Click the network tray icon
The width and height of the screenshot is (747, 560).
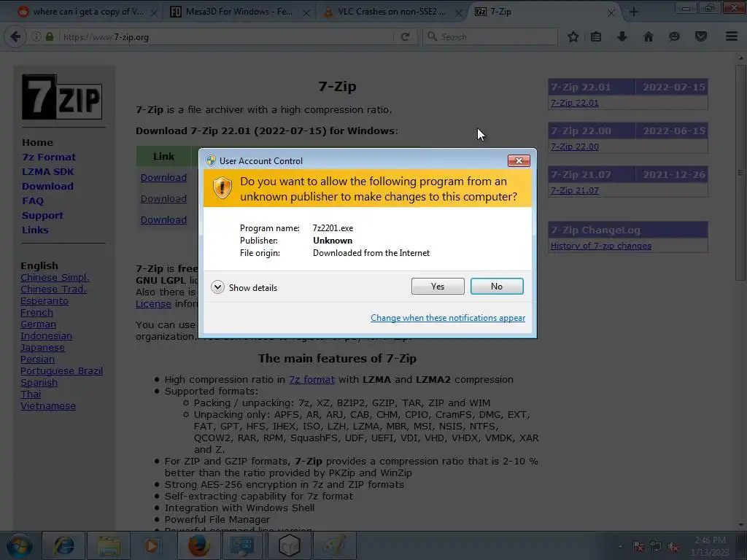click(656, 547)
